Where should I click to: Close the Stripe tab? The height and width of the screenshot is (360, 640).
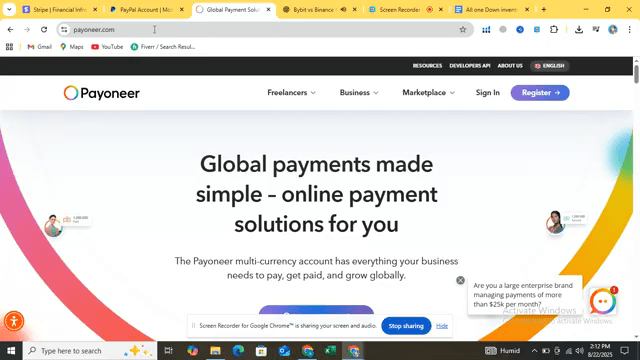coord(95,9)
